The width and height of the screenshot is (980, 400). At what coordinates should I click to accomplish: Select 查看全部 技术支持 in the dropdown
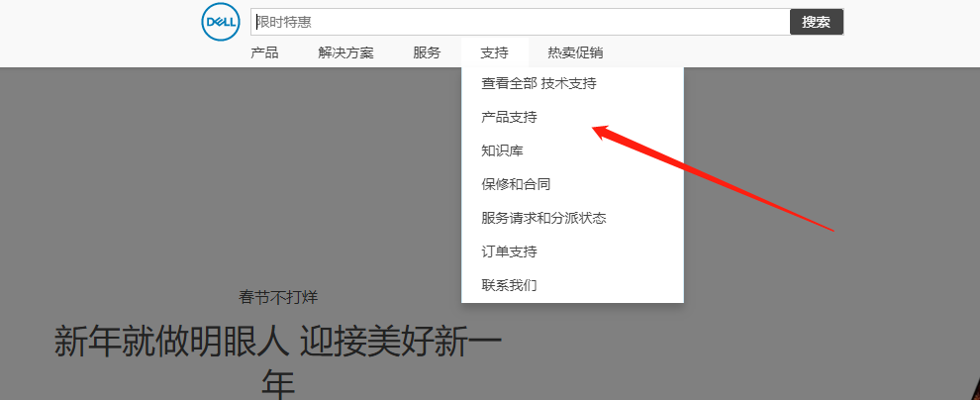(539, 84)
